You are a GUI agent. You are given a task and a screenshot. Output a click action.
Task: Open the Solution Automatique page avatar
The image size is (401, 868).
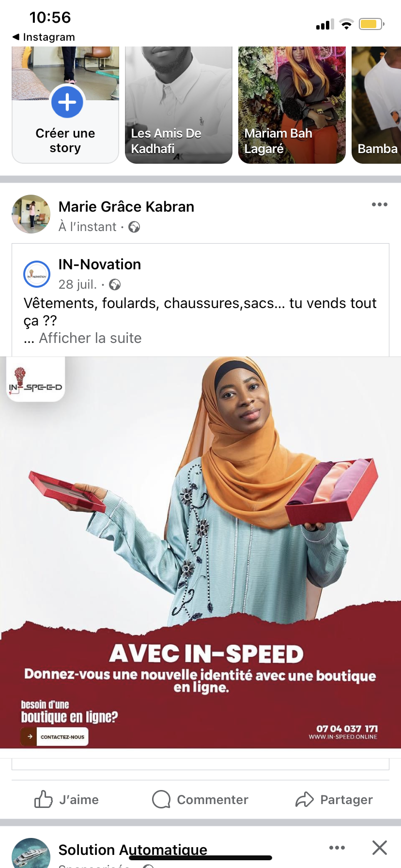31,853
